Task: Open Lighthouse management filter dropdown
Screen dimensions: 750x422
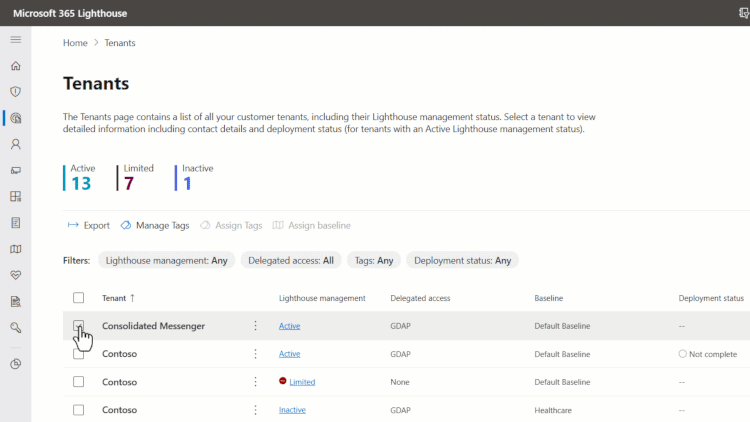Action: click(x=166, y=260)
